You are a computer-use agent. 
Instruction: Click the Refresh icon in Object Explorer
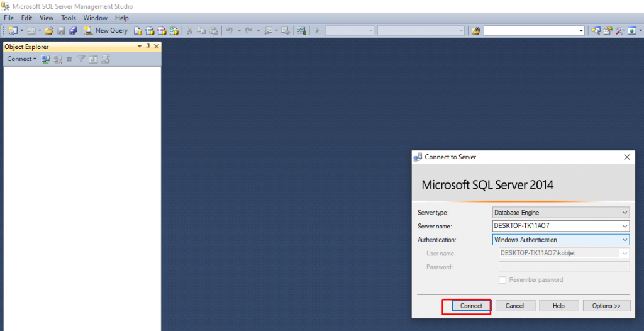93,59
